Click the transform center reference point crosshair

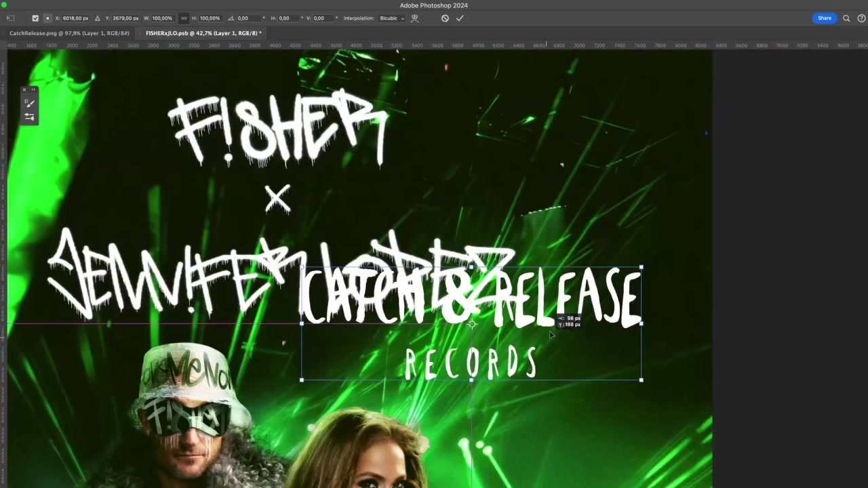point(471,324)
